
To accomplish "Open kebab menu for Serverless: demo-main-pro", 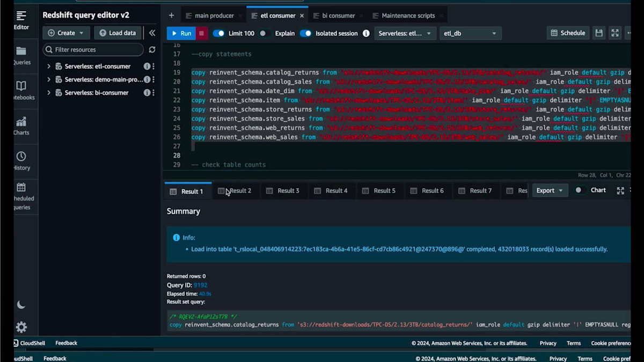I will pos(153,79).
